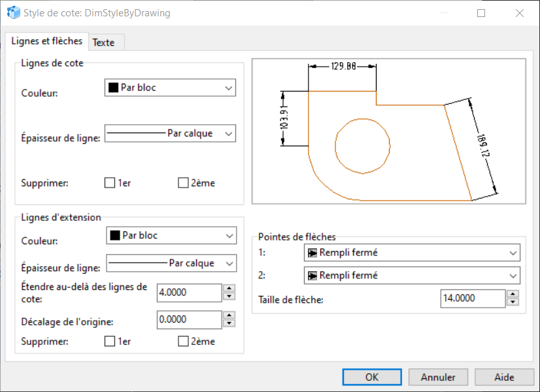
Task: Select the Lignes et flèches tab
Action: click(47, 41)
